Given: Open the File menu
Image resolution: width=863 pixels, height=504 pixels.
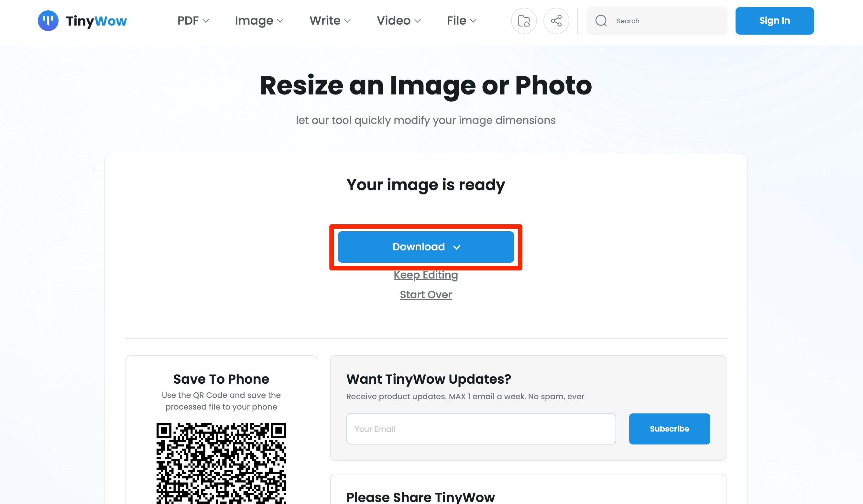Looking at the screenshot, I should coord(461,21).
